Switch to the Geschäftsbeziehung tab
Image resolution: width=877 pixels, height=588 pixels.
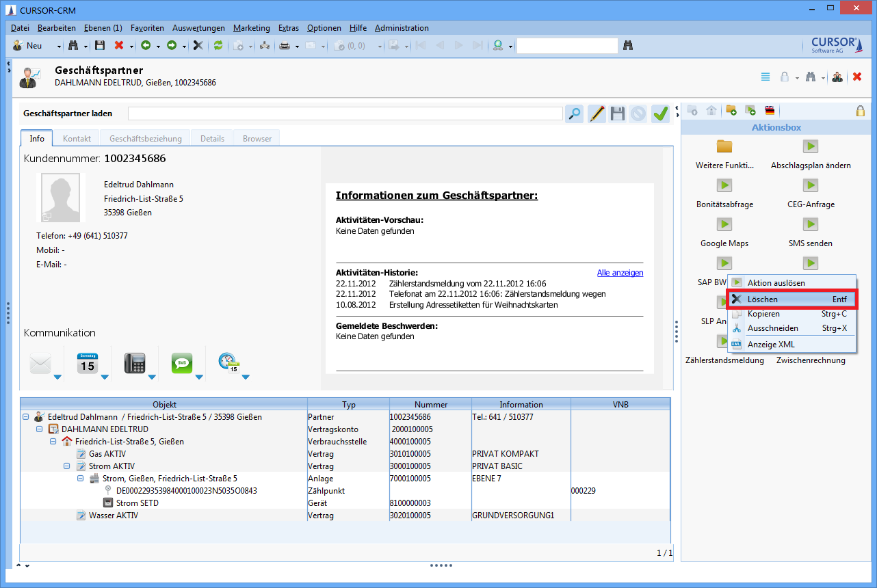145,138
